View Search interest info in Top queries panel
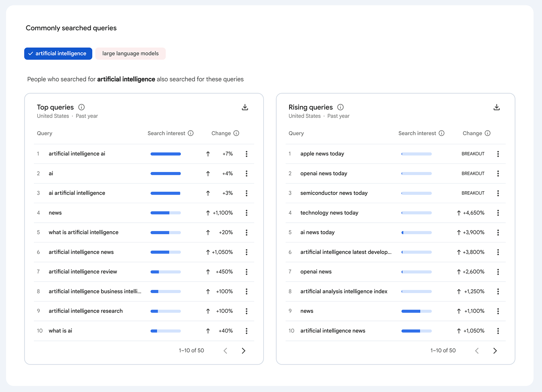542x392 pixels. 191,133
